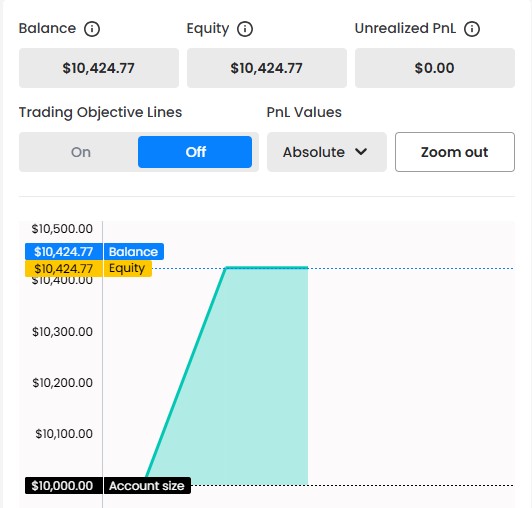
Task: Click the black Account size label
Action: click(147, 486)
